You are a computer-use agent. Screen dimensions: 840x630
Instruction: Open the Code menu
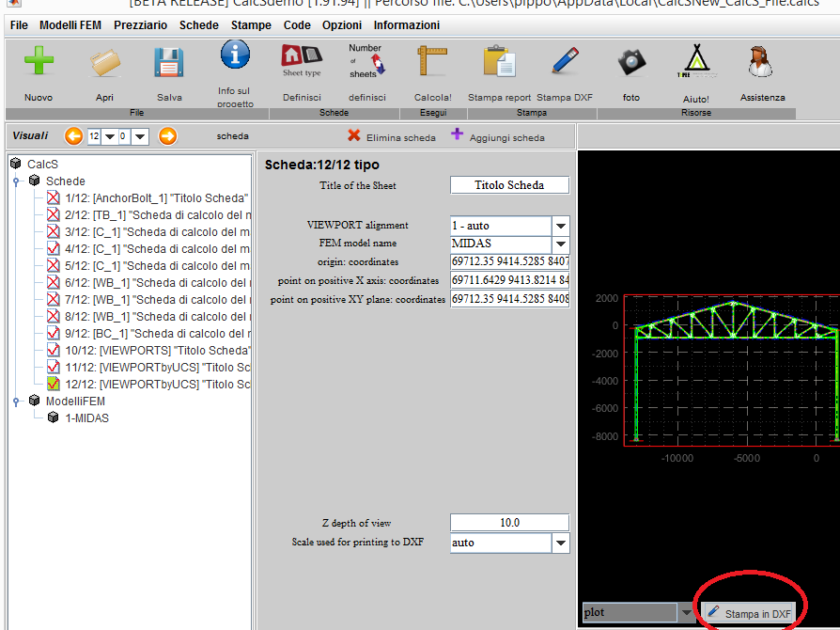point(297,25)
